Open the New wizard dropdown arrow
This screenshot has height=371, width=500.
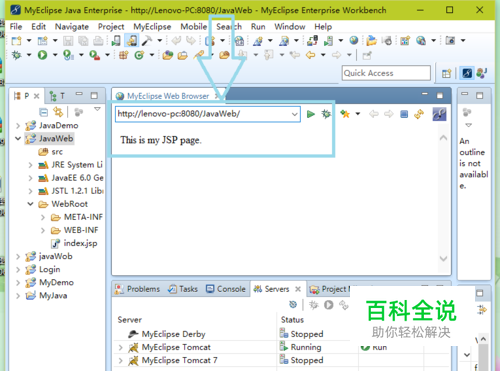click(29, 41)
